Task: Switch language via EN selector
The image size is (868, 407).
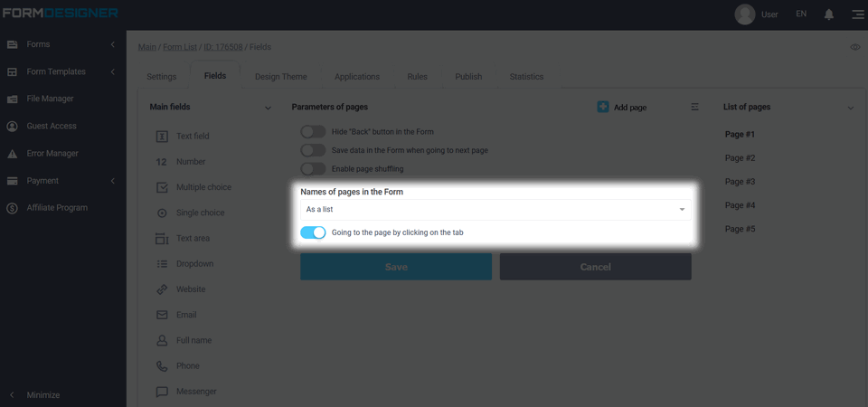Action: [801, 14]
